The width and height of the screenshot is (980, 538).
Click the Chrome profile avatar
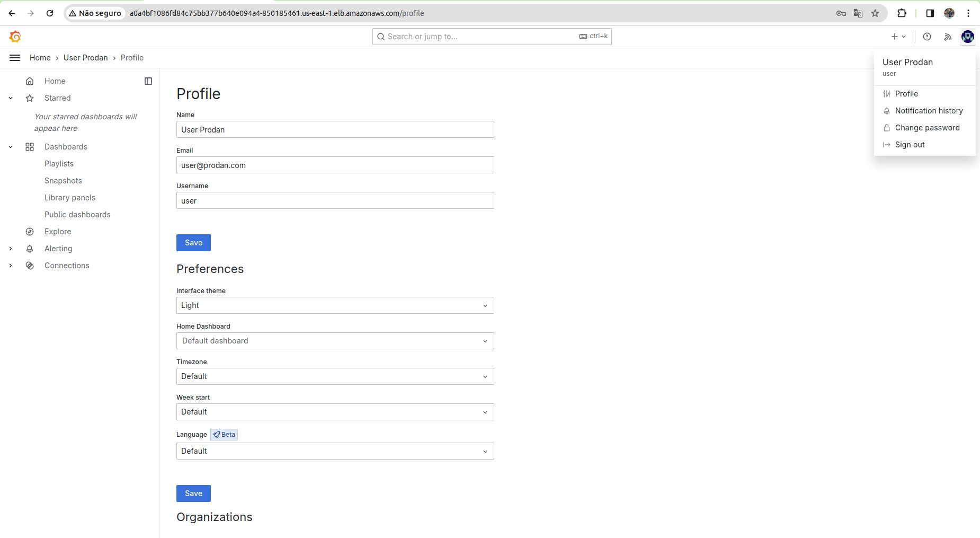(949, 13)
